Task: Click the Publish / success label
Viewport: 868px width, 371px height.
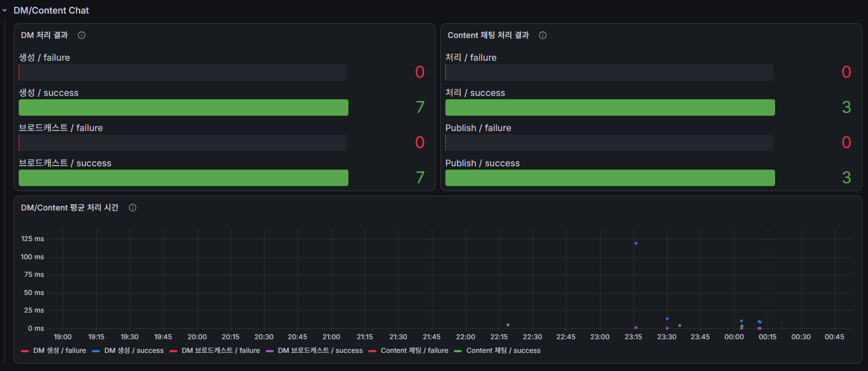Action: [483, 163]
